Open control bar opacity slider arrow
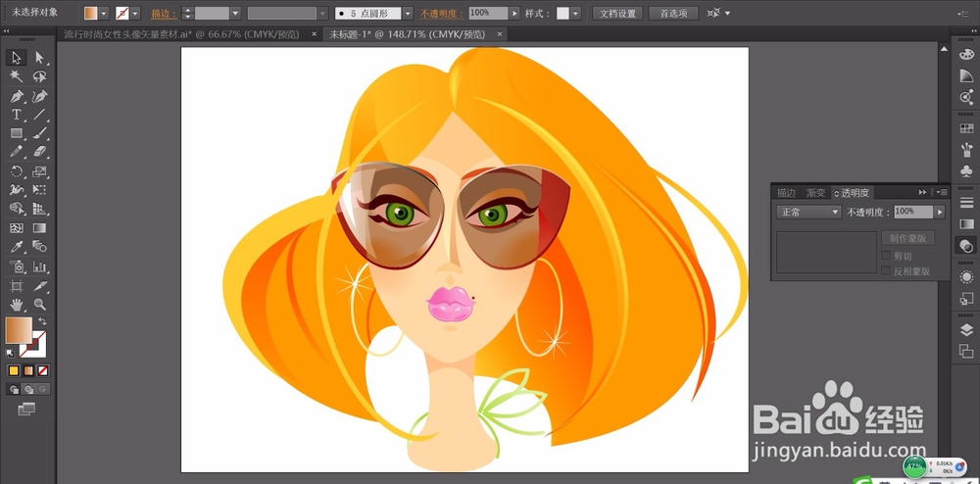The width and height of the screenshot is (980, 484). (514, 13)
